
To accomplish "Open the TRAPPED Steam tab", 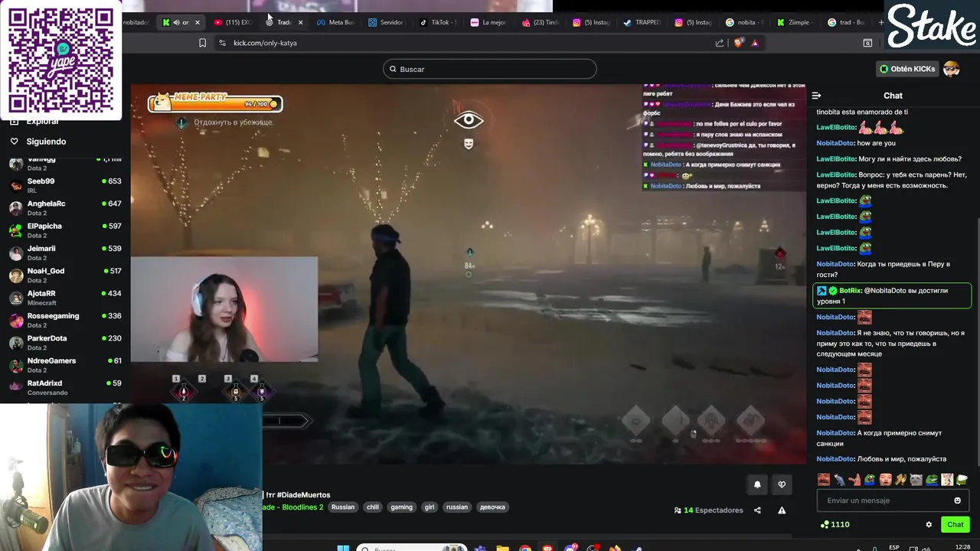I will coord(642,22).
